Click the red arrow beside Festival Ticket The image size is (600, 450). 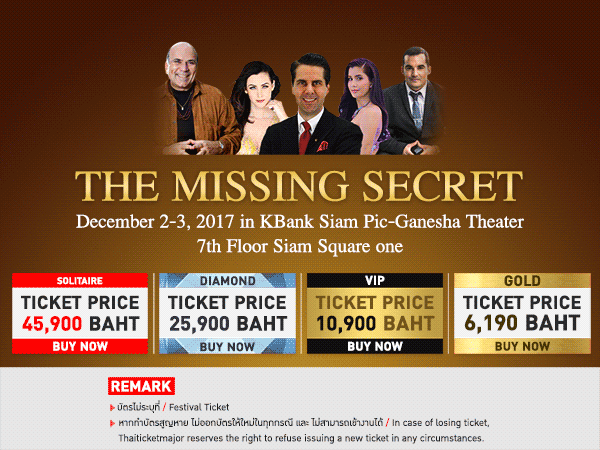[112, 408]
